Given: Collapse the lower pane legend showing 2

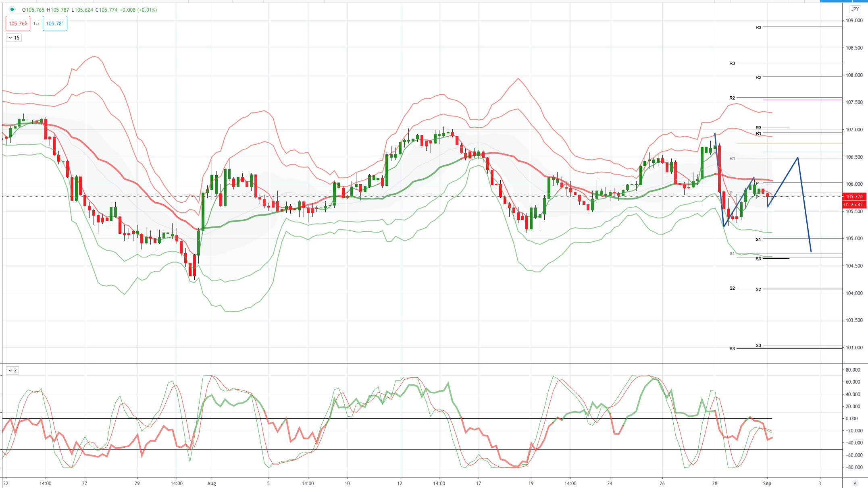Looking at the screenshot, I should click(12, 370).
